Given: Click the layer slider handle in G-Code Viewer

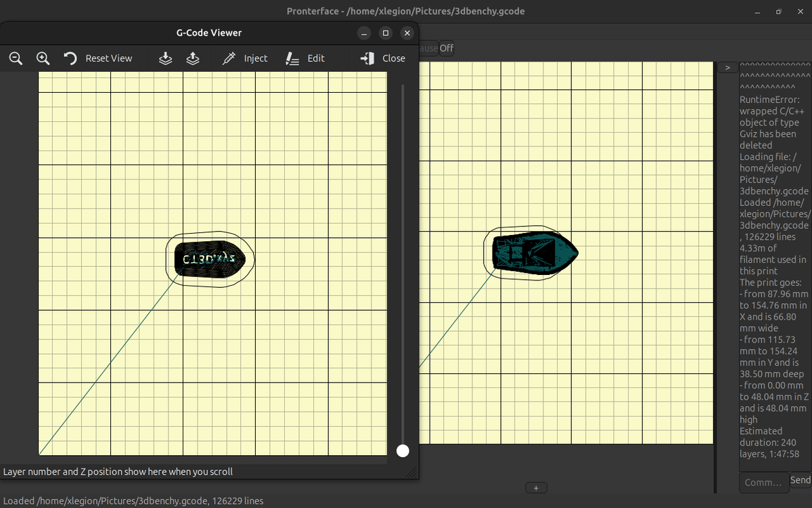Looking at the screenshot, I should click(403, 450).
